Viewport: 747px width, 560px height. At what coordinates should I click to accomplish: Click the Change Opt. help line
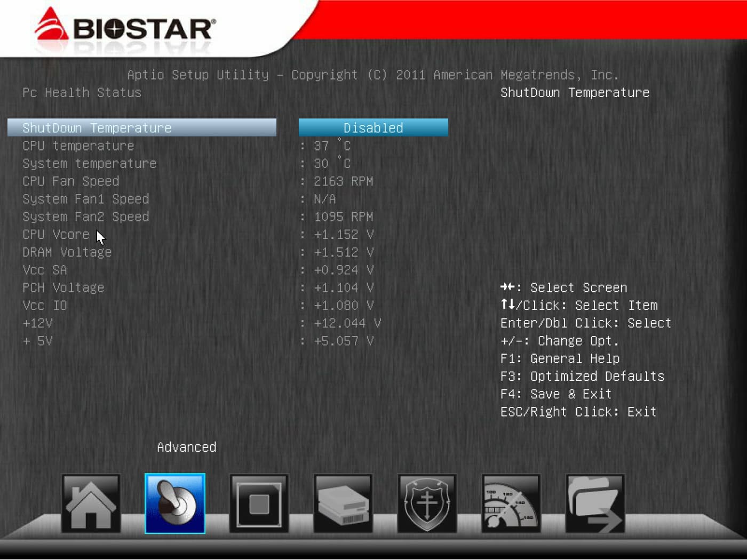560,341
